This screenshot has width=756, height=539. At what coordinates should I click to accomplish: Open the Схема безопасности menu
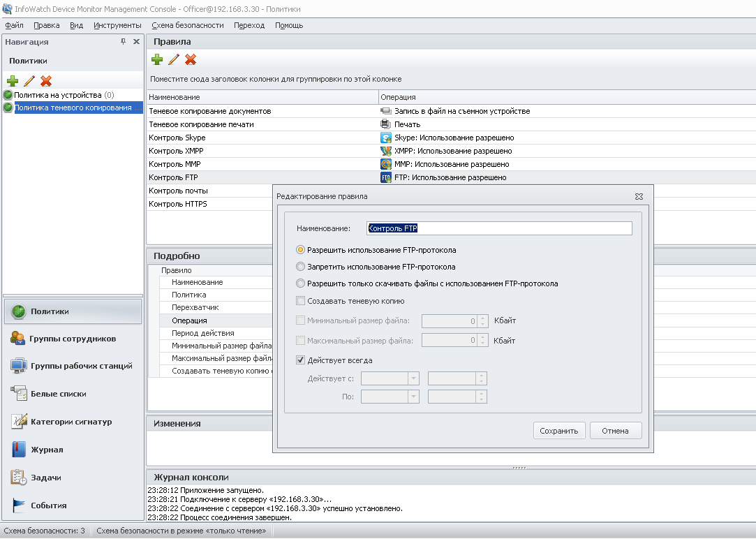[188, 25]
